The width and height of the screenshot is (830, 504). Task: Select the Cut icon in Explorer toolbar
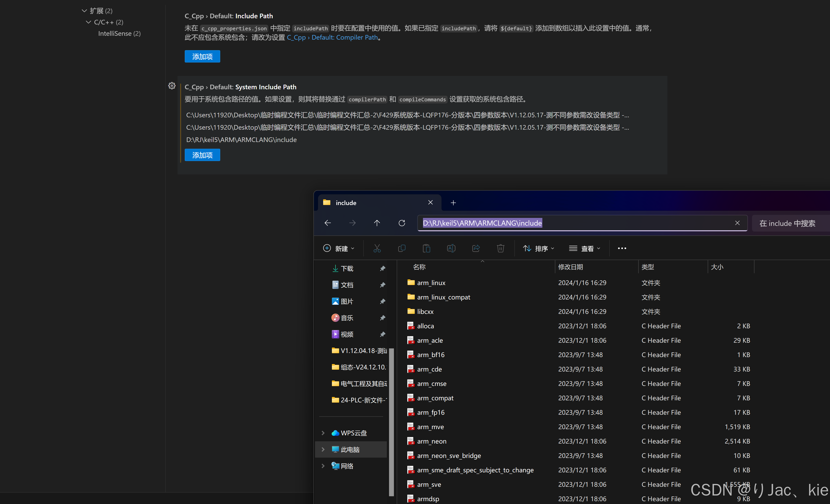click(377, 248)
